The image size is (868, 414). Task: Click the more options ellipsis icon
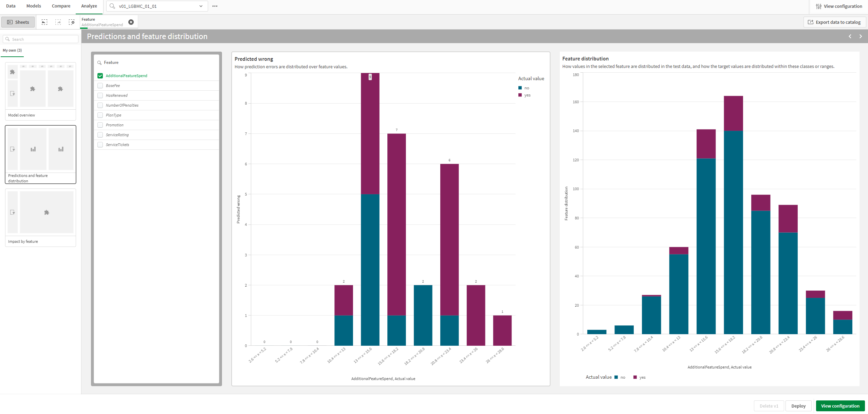pos(215,6)
